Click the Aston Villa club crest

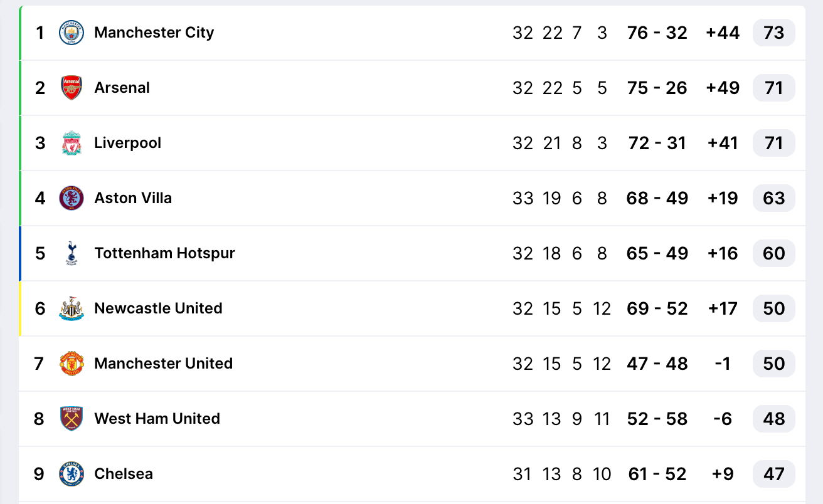point(72,198)
